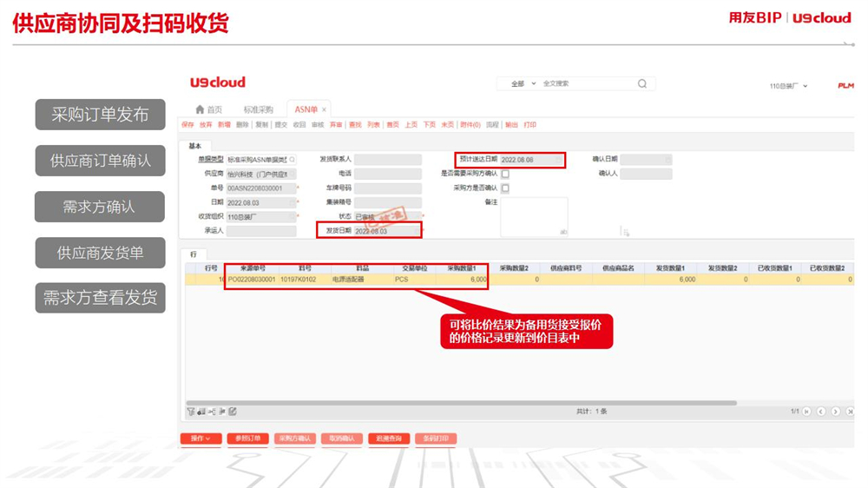
Task: Select the 行 section tab
Action: 194,254
